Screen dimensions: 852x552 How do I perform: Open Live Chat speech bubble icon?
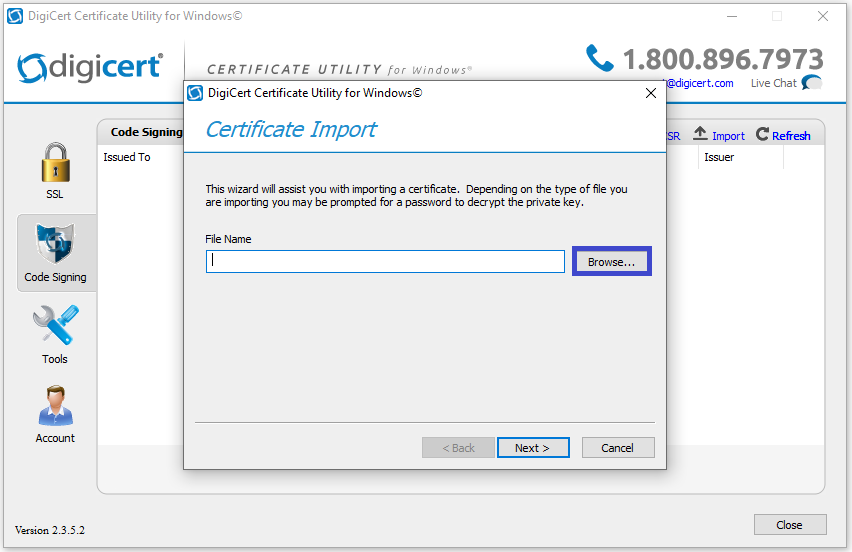[x=812, y=83]
